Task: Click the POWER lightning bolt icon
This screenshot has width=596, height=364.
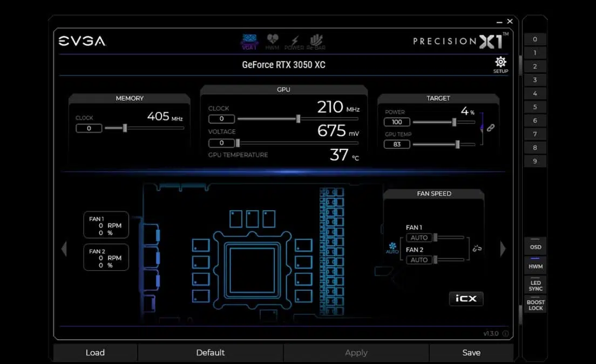Action: 294,39
